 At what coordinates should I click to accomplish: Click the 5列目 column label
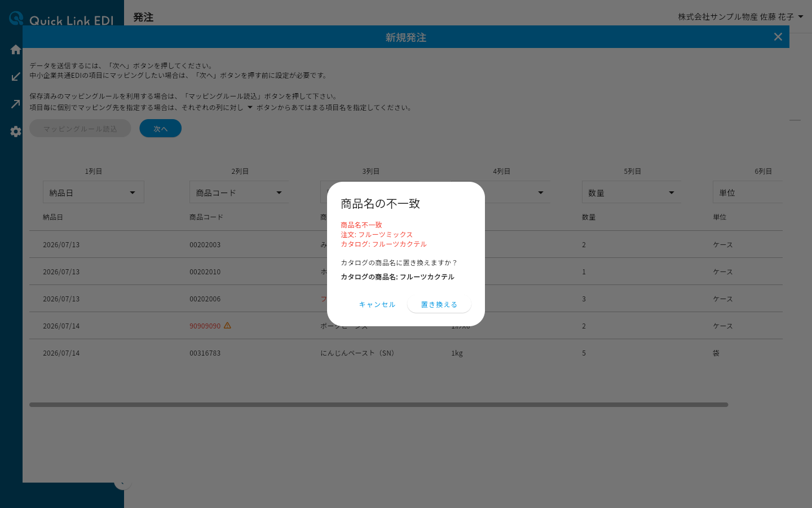point(633,171)
